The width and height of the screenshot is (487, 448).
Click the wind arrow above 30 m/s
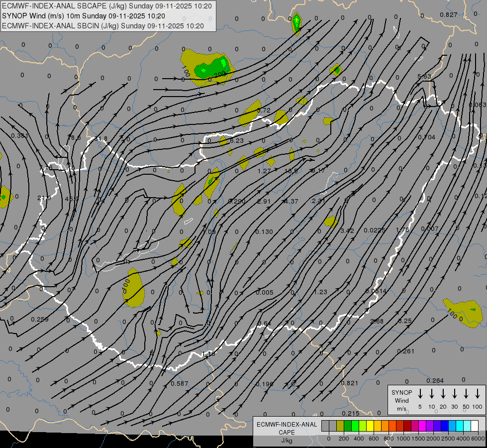[454, 394]
